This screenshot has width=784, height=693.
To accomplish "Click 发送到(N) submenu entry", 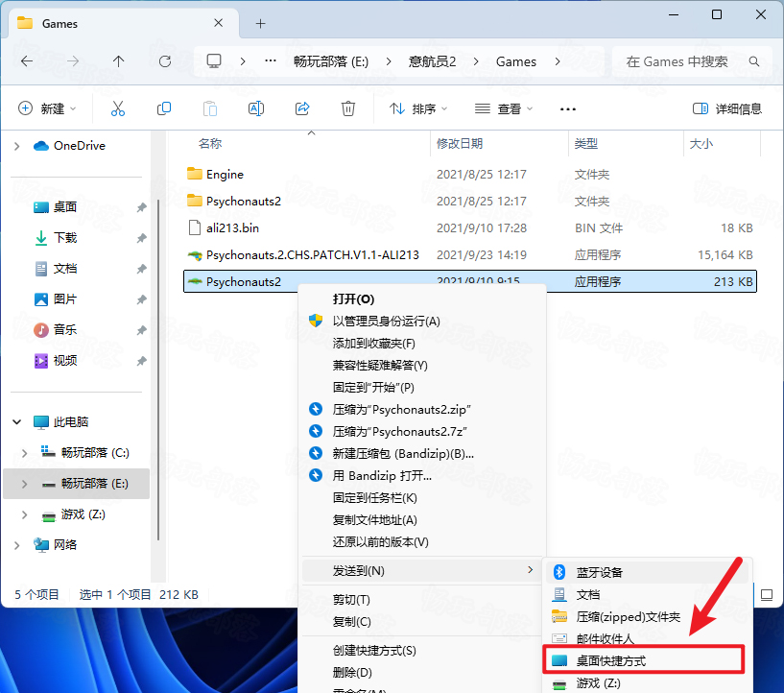I will [421, 570].
